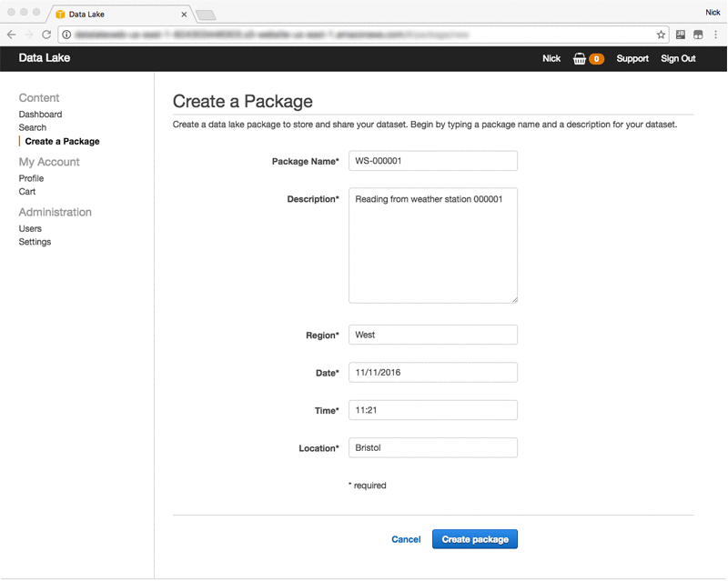Close the Data Lake browser tab

coord(184,15)
